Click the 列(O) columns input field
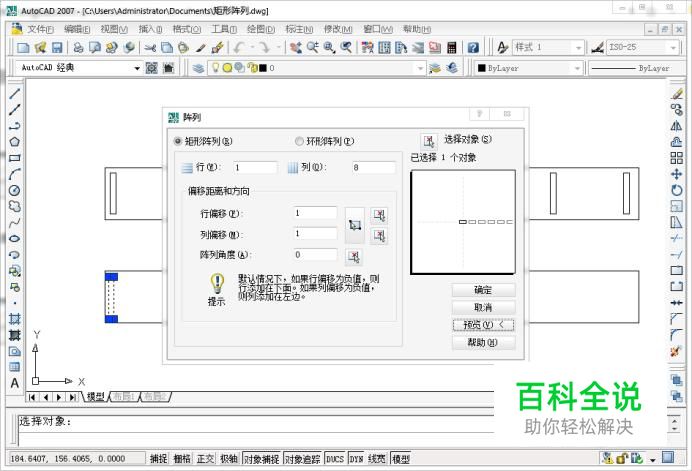The height and width of the screenshot is (471, 692). pos(373,167)
